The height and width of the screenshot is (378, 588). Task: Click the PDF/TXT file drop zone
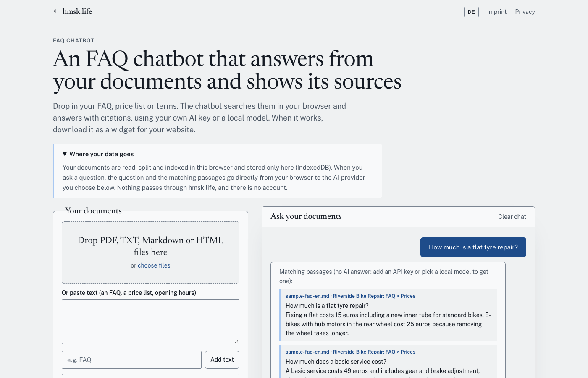150,252
